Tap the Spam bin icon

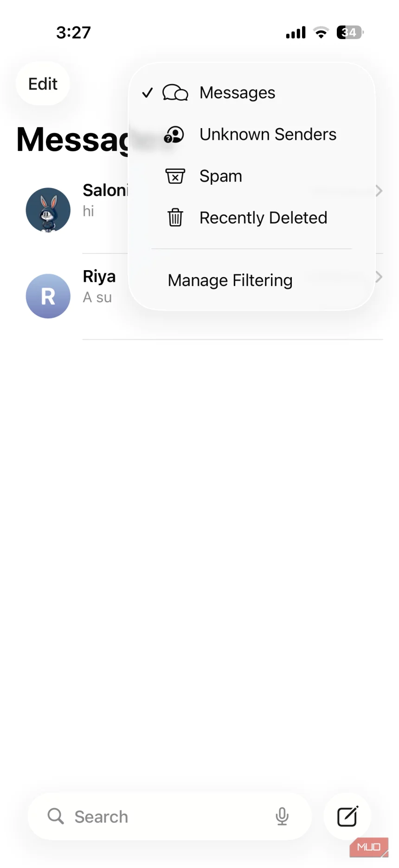(175, 176)
